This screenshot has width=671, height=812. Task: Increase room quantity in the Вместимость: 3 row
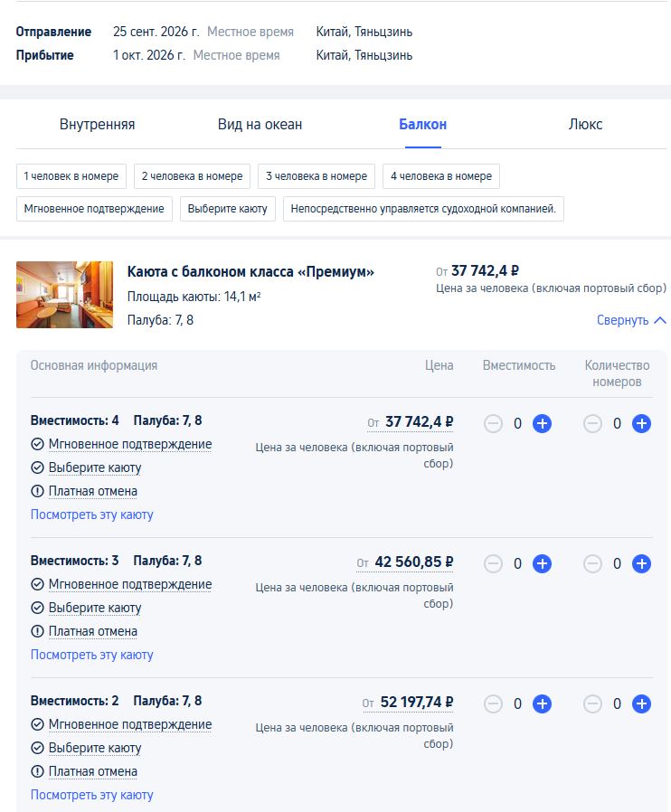coord(641,563)
